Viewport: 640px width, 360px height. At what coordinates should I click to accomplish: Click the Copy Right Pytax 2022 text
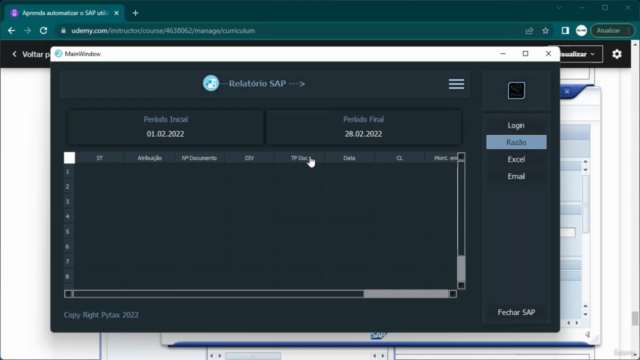click(101, 315)
